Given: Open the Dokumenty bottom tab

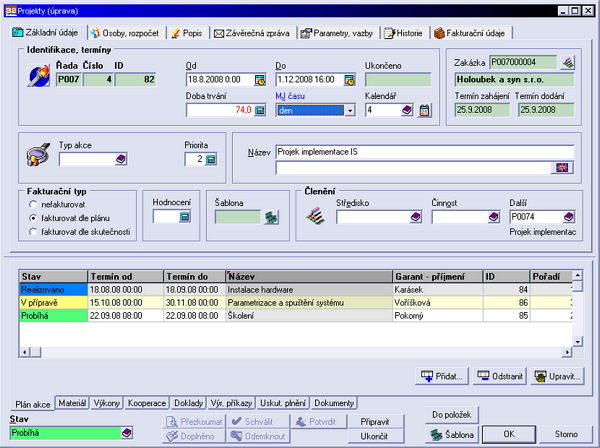Looking at the screenshot, I should tap(334, 403).
